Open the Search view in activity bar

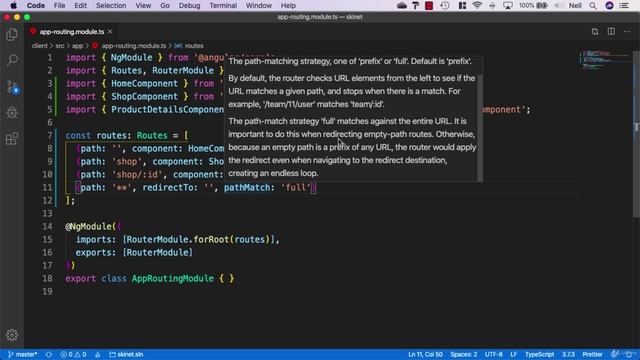tap(12, 60)
